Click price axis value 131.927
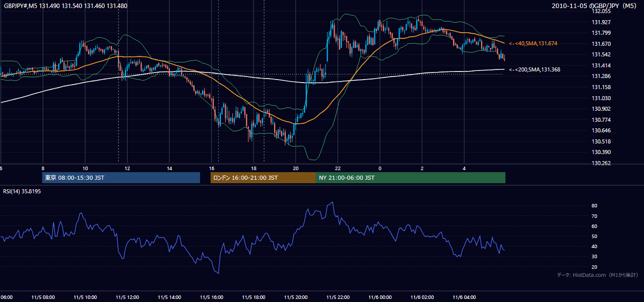Viewport: 644px width, 302px height. (x=601, y=22)
